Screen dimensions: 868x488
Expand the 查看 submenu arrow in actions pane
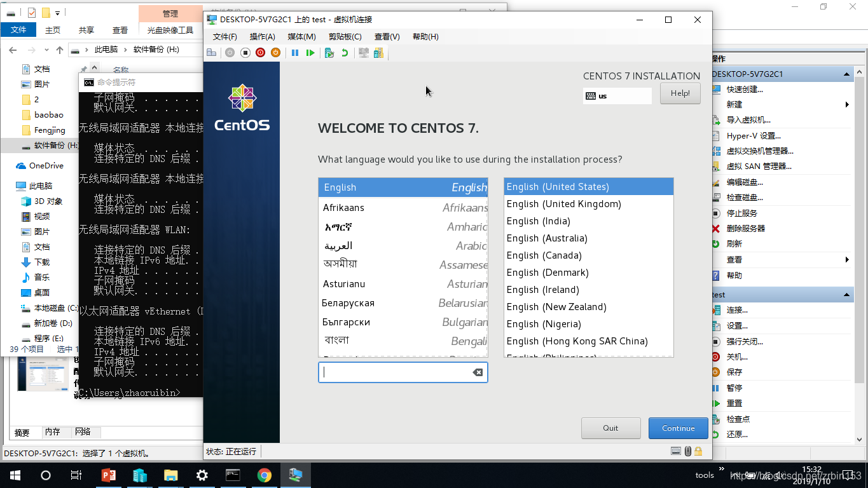click(x=847, y=260)
